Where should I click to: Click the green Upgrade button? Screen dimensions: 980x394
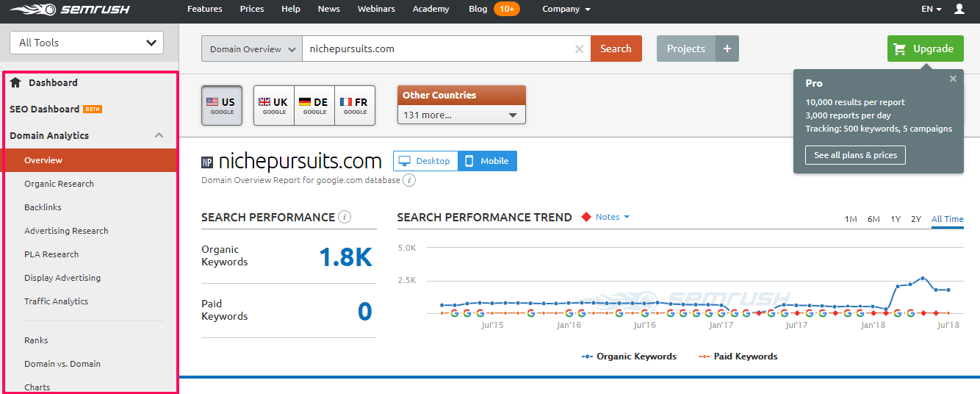[x=925, y=49]
